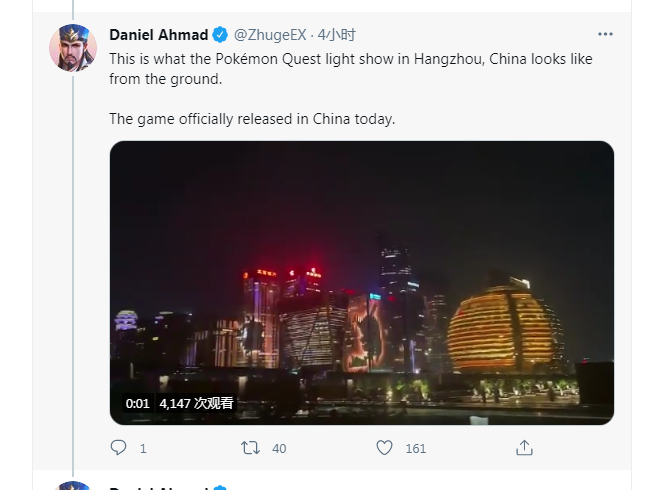Open the three-dots more options menu
The height and width of the screenshot is (490, 651).
point(605,34)
